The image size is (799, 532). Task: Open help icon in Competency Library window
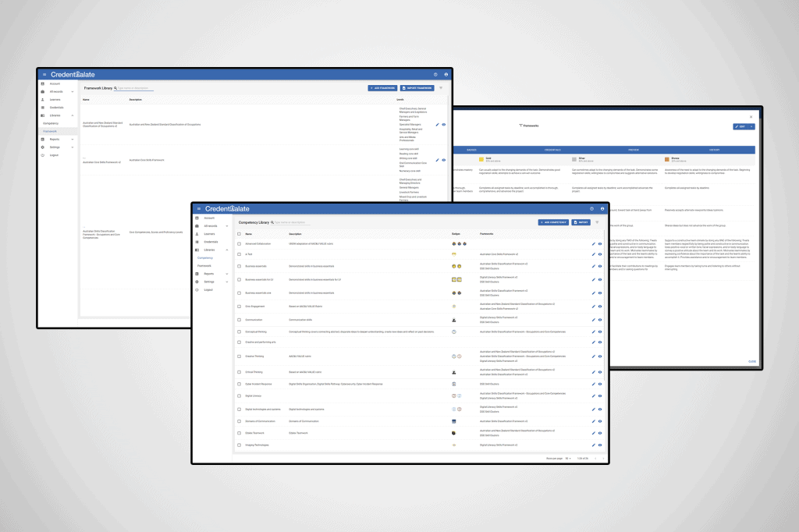(591, 209)
